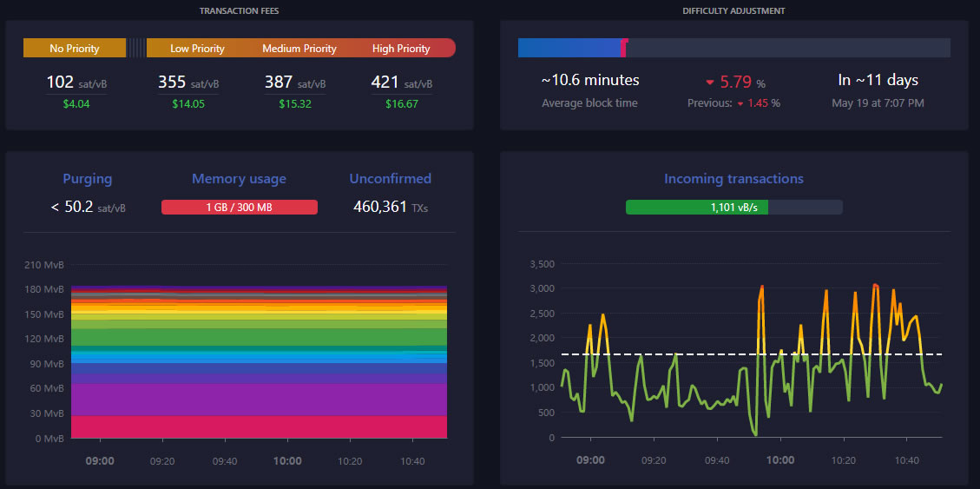
Task: Click the 10:00 label on incoming transactions chart
Action: click(779, 460)
